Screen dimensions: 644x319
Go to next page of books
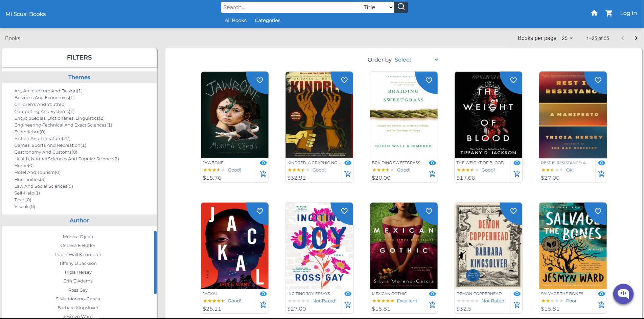(x=636, y=38)
